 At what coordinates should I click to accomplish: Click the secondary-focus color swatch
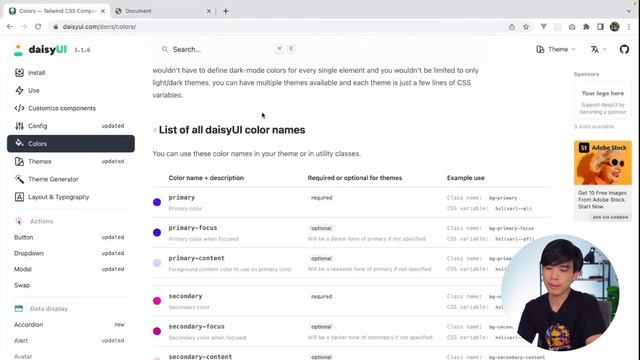click(x=157, y=331)
